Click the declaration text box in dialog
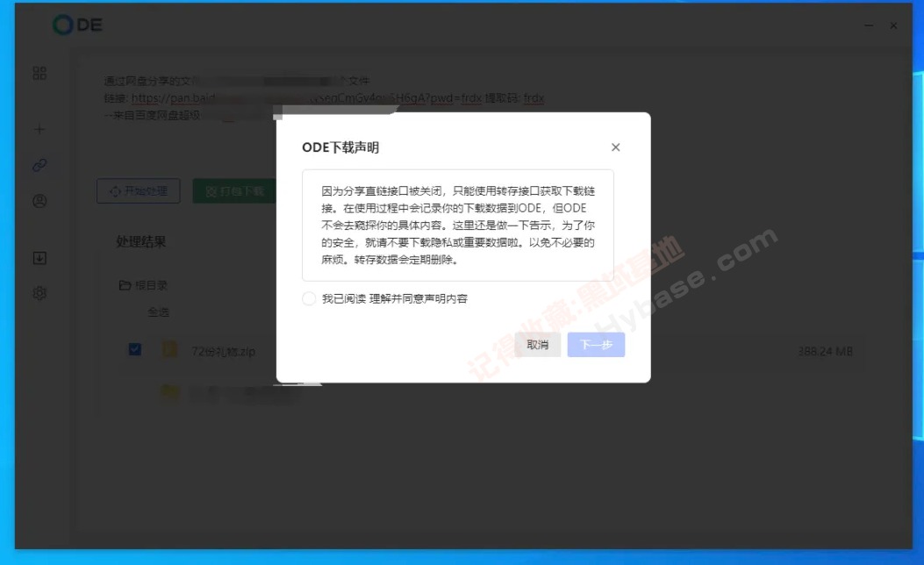 (458, 225)
